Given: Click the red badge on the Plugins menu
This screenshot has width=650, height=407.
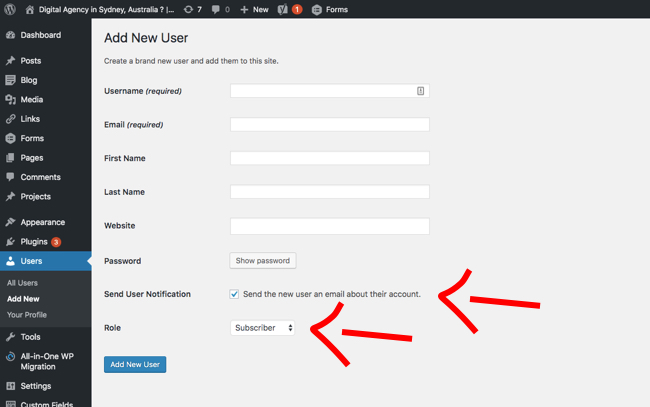Looking at the screenshot, I should 56,242.
